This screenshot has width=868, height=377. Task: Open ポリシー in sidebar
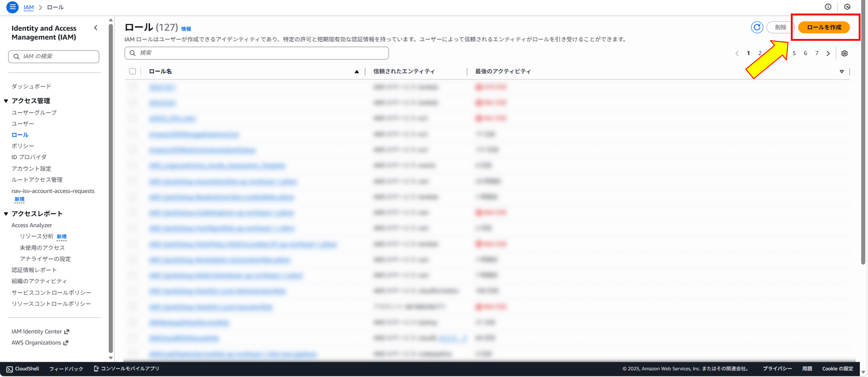pyautogui.click(x=23, y=146)
